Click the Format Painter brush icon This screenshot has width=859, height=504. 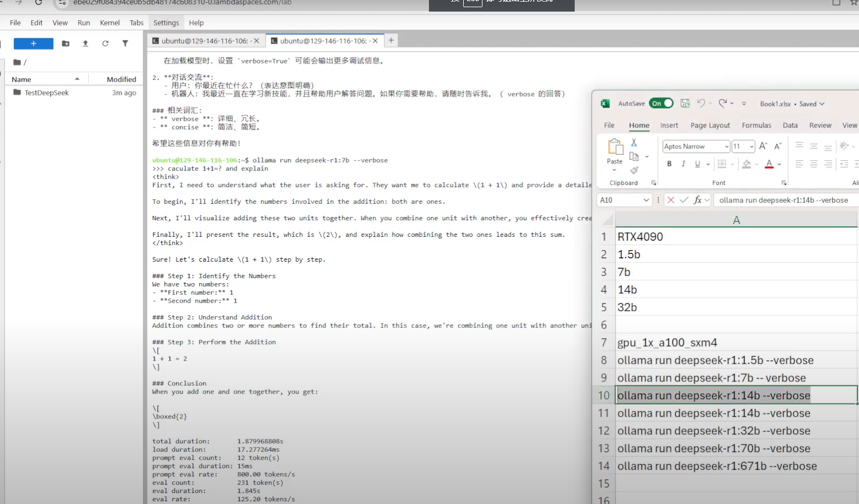point(634,171)
